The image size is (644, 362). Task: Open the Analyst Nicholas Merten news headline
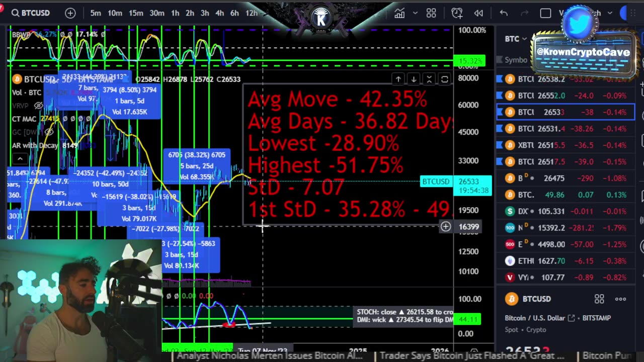click(270, 356)
